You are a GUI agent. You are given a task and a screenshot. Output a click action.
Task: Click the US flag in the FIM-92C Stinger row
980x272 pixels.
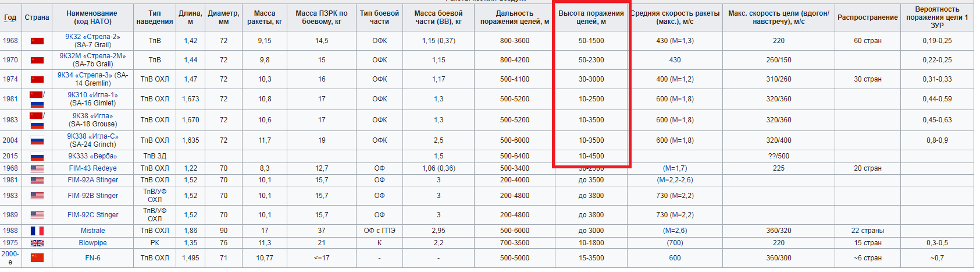(x=37, y=215)
